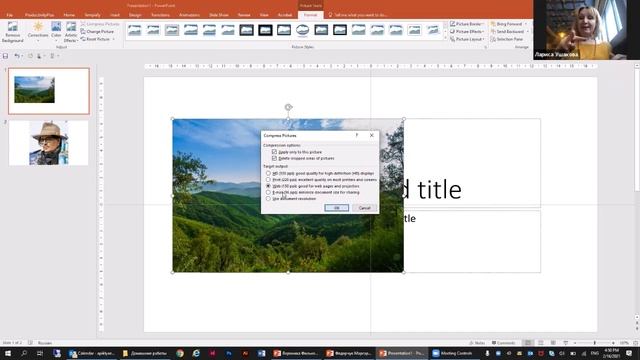
Task: Close the Compress Pictures dialog
Action: [x=371, y=135]
